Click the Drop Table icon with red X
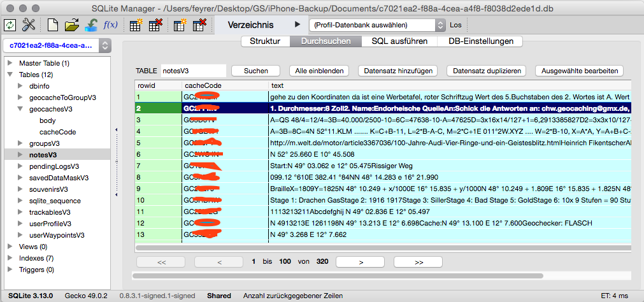The image size is (644, 302). click(155, 25)
